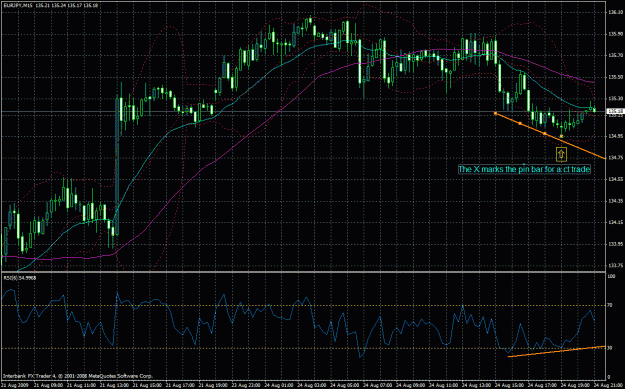Click the RSI 30 level label
Image resolution: width=625 pixels, height=389 pixels.
pos(611,348)
